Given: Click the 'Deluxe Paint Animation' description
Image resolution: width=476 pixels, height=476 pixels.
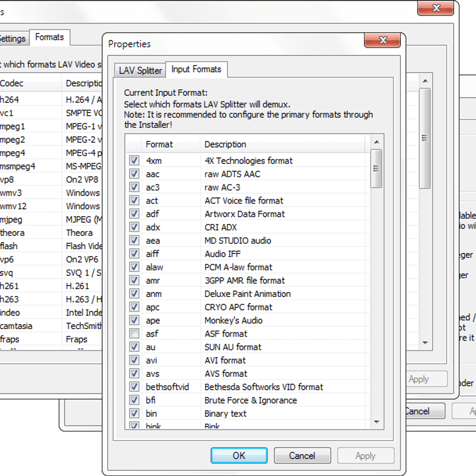Looking at the screenshot, I should click(x=248, y=294).
